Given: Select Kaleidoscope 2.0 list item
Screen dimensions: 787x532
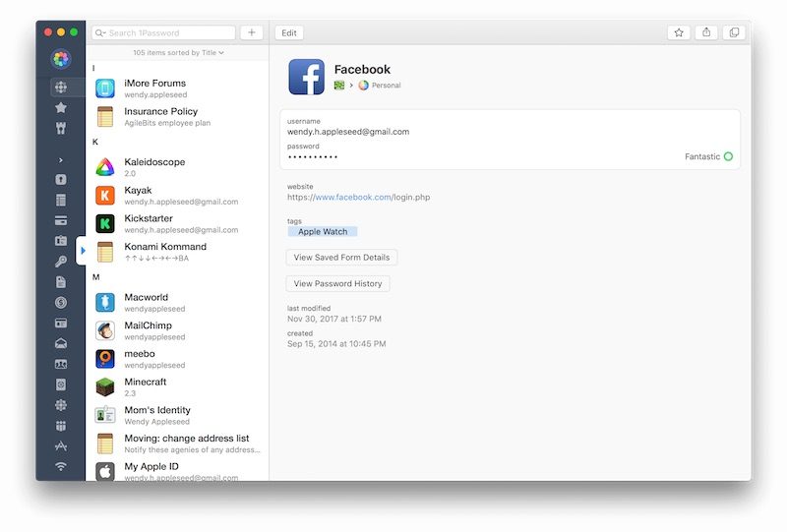Looking at the screenshot, I should tap(178, 167).
